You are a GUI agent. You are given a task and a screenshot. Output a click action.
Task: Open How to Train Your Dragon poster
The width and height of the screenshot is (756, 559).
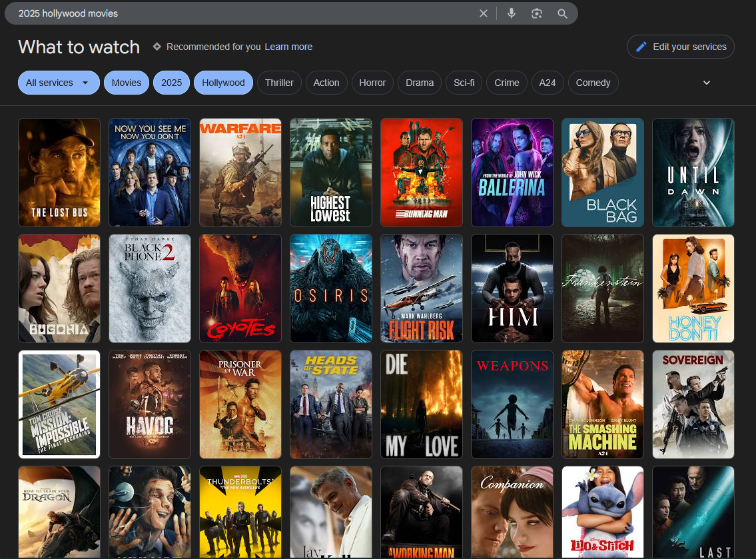(59, 512)
